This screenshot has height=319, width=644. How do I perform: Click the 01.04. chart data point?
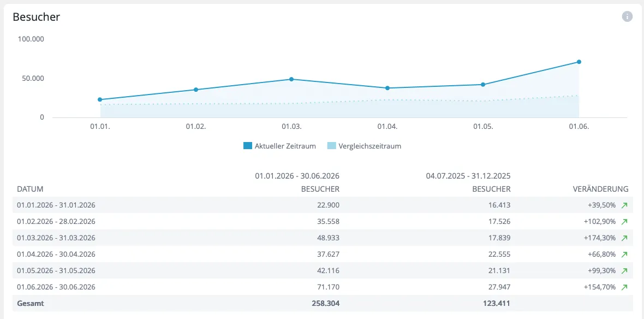click(387, 88)
